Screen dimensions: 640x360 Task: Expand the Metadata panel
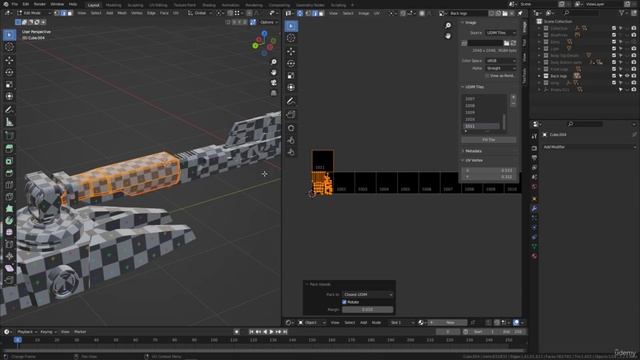point(473,151)
